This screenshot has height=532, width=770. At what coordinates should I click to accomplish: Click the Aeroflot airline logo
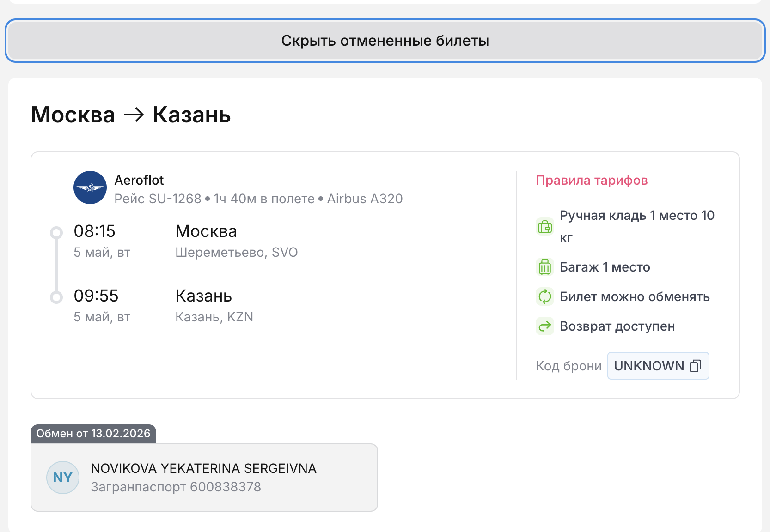(90, 187)
